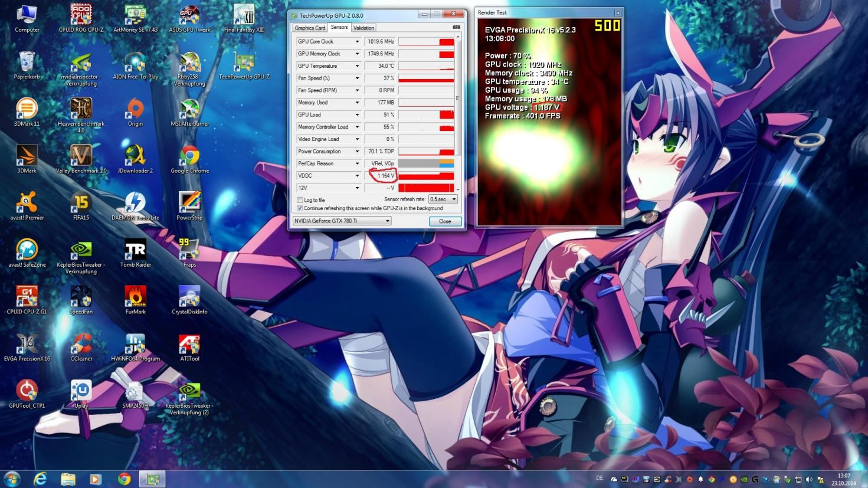Open nvidiaInspector shortcut on desktop

[81, 68]
